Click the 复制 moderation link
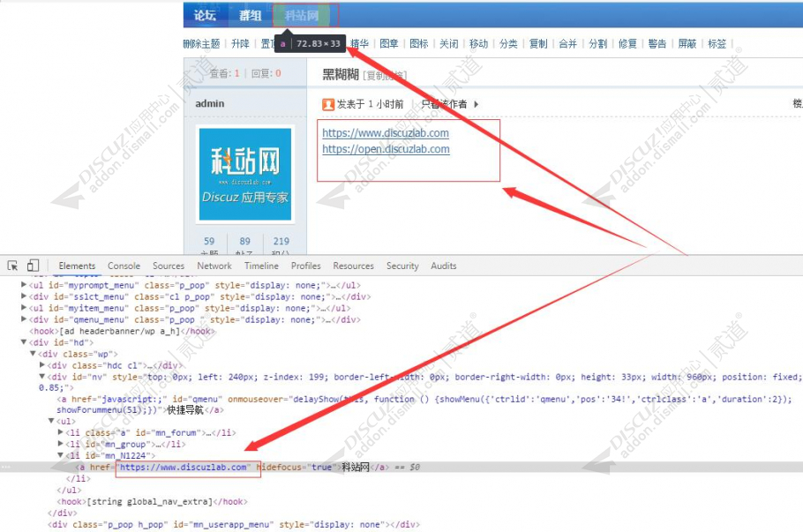 pos(537,44)
